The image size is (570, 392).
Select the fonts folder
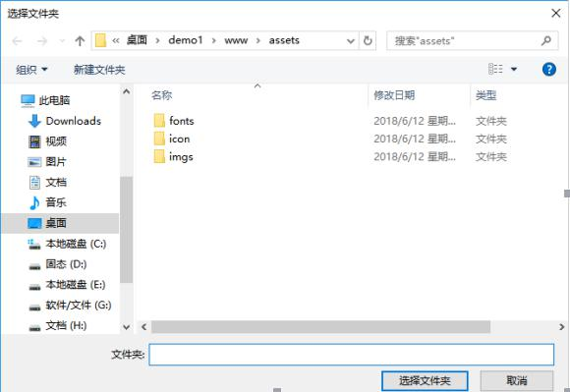[x=182, y=121]
